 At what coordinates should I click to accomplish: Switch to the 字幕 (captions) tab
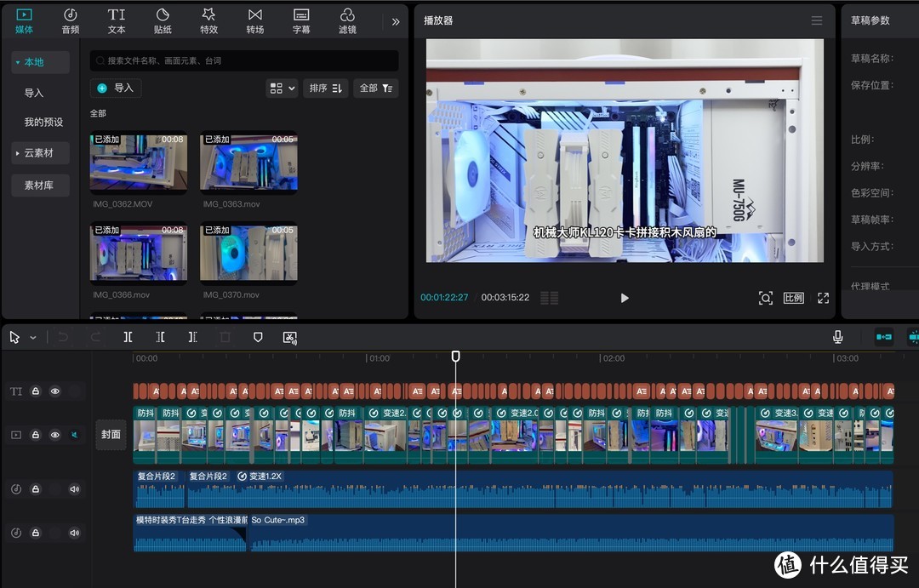(x=301, y=20)
